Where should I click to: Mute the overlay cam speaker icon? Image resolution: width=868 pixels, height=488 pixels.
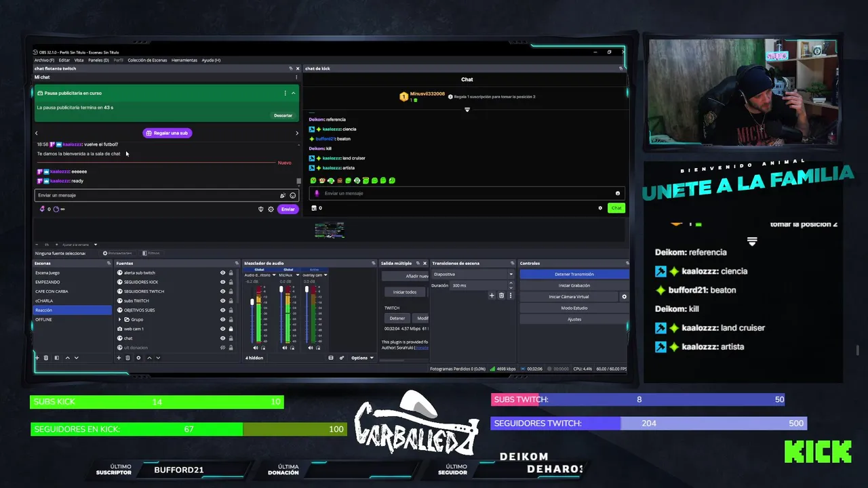[311, 348]
